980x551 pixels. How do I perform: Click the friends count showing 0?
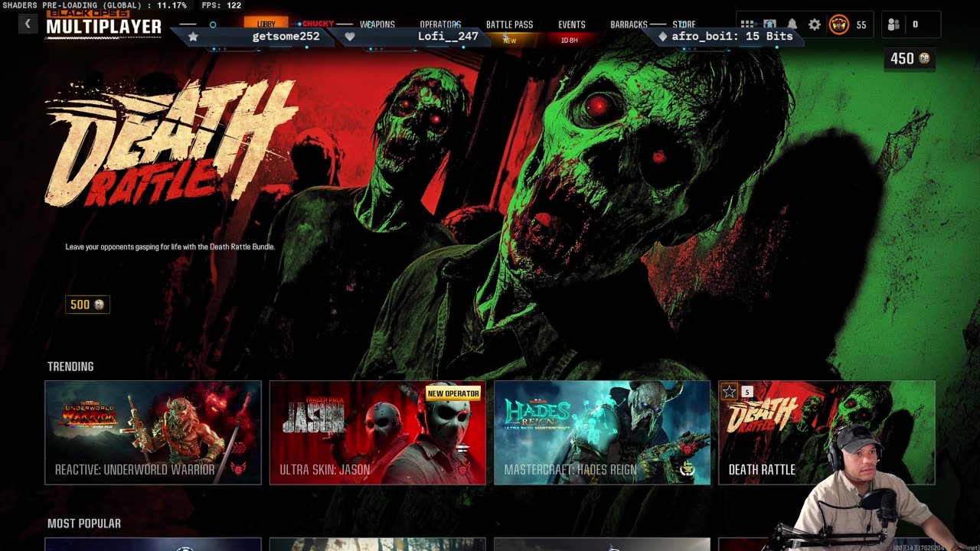tap(915, 24)
